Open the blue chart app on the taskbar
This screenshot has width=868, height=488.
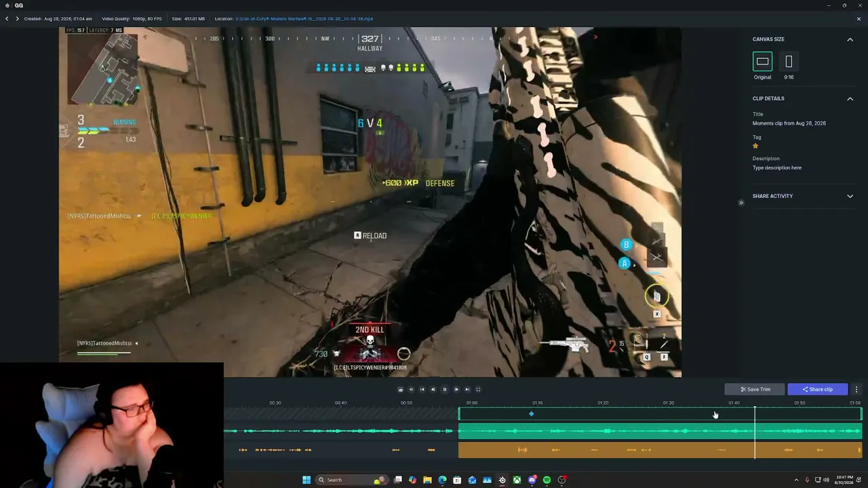[x=487, y=480]
